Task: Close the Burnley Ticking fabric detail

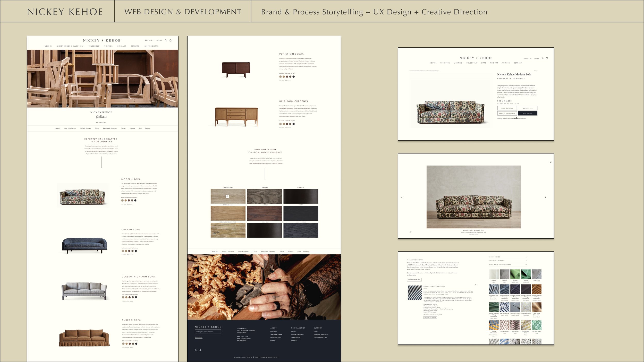Action: 476,285
